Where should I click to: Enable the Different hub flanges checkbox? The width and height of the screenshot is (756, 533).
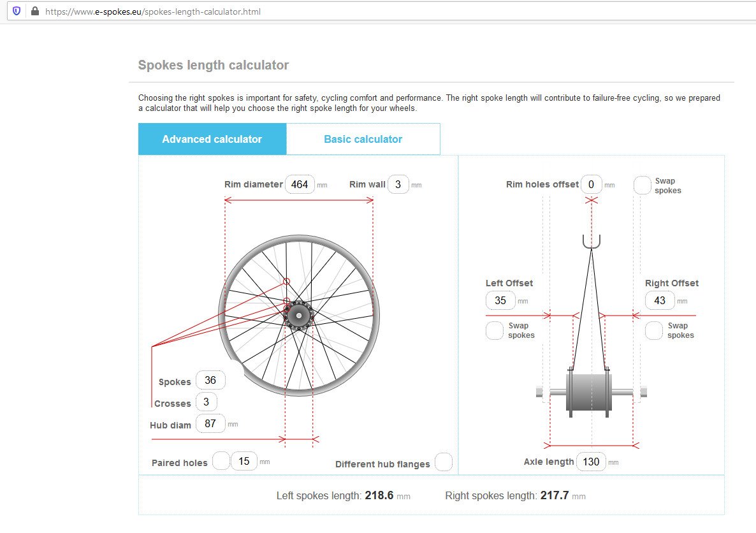click(444, 462)
